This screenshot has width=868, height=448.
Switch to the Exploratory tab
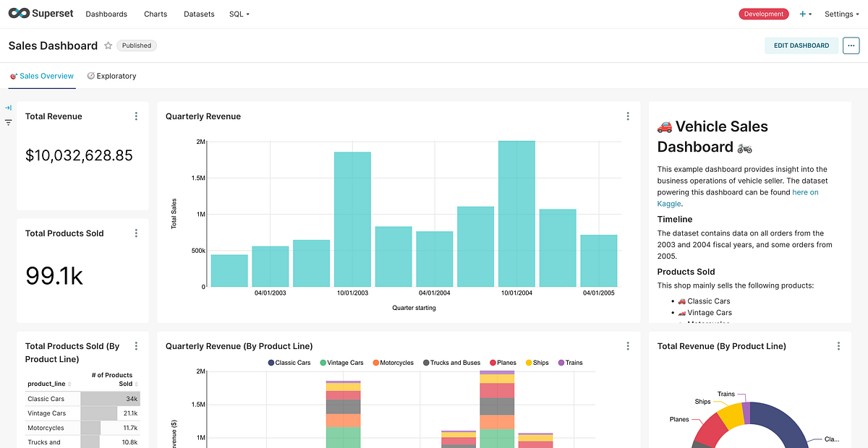pos(117,75)
